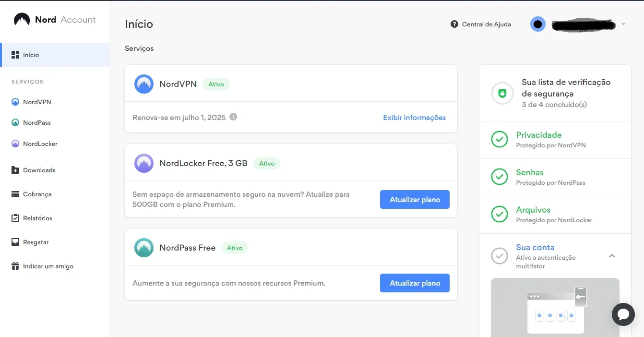Click the multifactor authentication illustration
Viewport: 644px width, 337px height.
click(x=555, y=307)
